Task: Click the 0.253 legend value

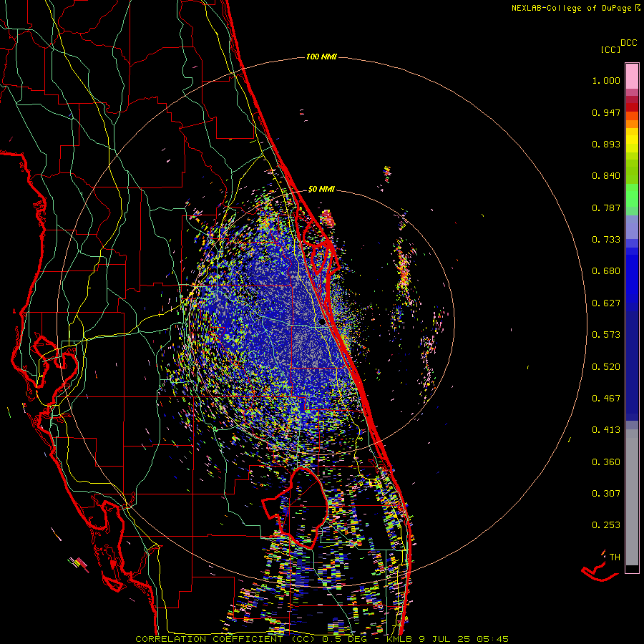Action: pyautogui.click(x=606, y=525)
